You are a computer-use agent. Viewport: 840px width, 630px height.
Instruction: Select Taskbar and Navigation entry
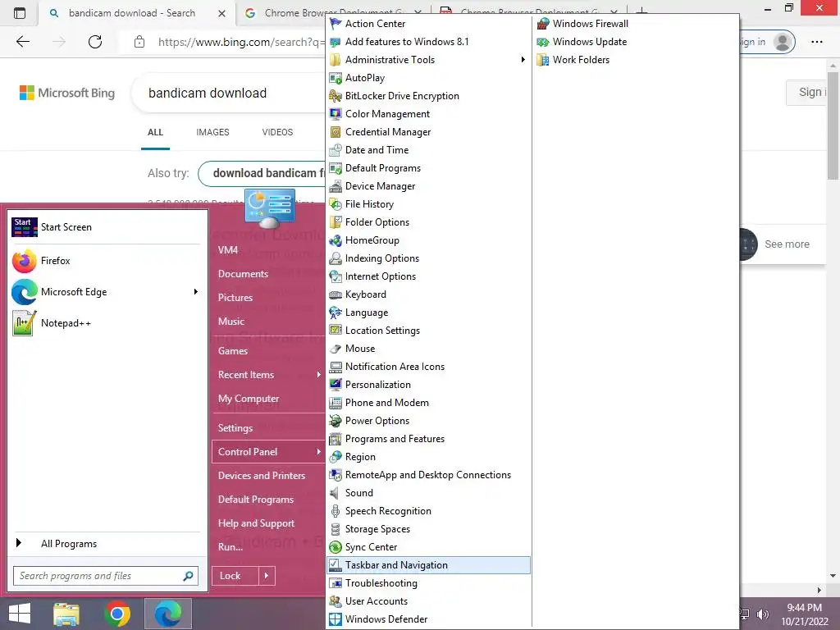coord(428,565)
